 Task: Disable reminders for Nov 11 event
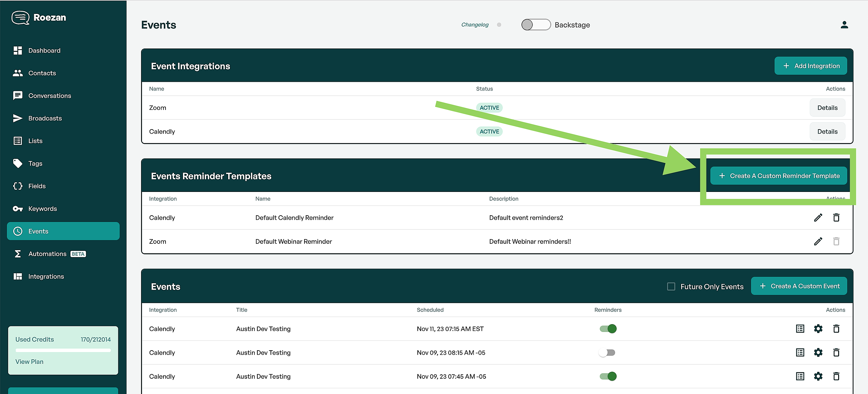pyautogui.click(x=608, y=329)
